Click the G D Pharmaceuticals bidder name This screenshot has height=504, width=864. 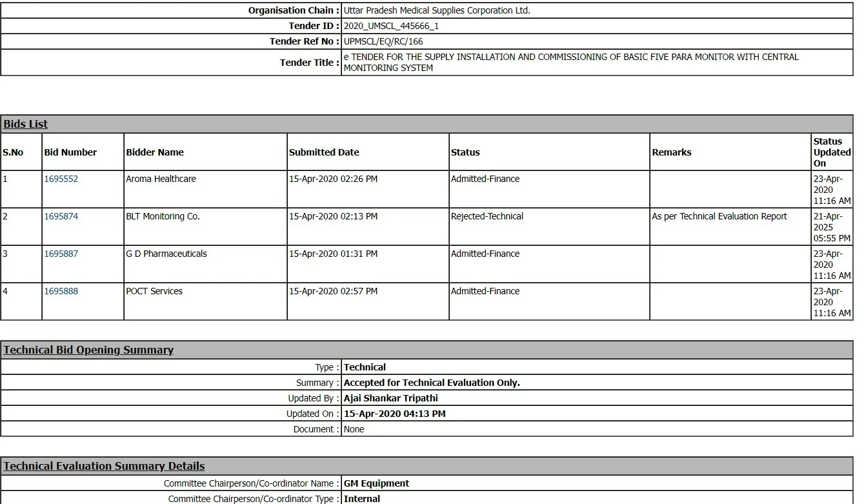point(166,254)
